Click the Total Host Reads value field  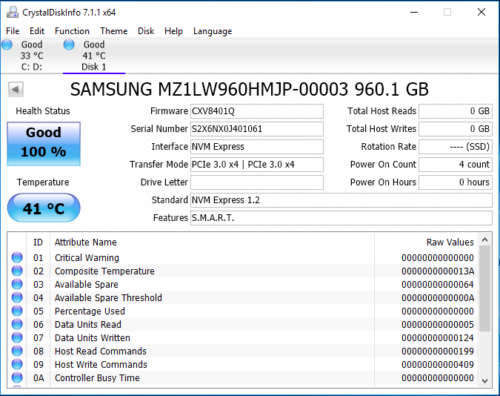[x=455, y=111]
